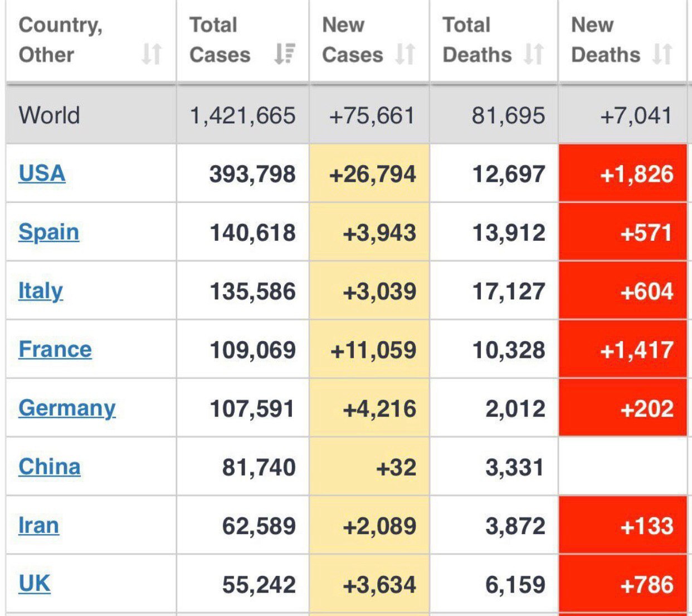
Task: Click the China link
Action: (49, 467)
